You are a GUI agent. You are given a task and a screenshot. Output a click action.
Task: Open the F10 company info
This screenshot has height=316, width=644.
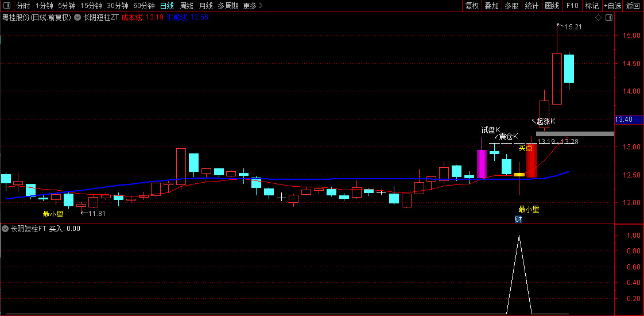[572, 6]
